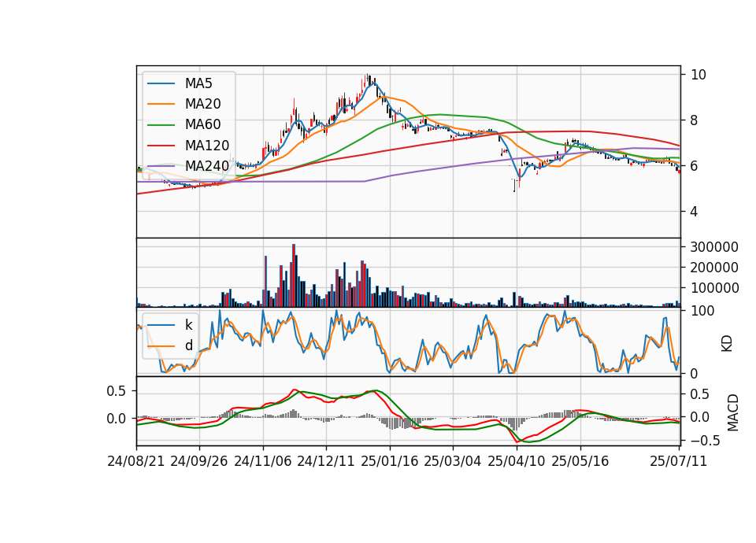Click the price axis value 8
Image resolution: width=756 pixels, height=543 pixels.
click(695, 120)
